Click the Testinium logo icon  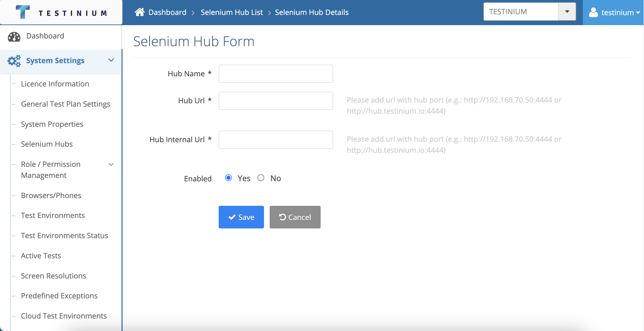(22, 12)
